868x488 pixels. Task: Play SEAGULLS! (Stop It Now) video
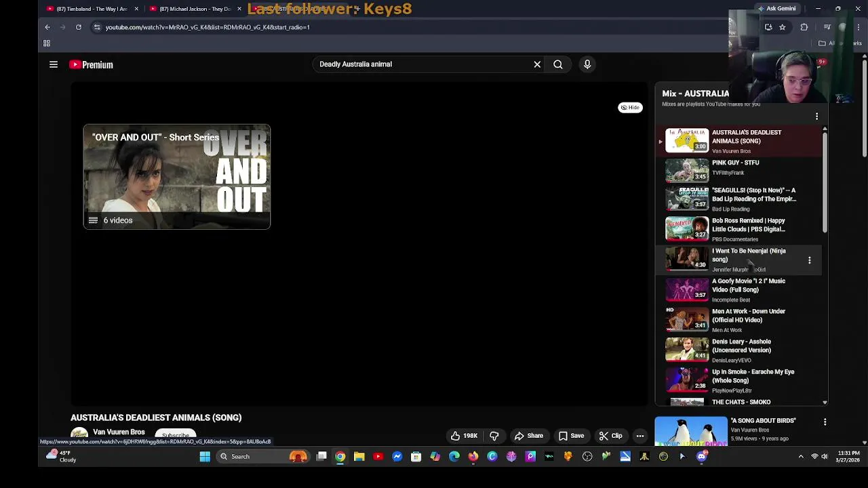pos(738,199)
